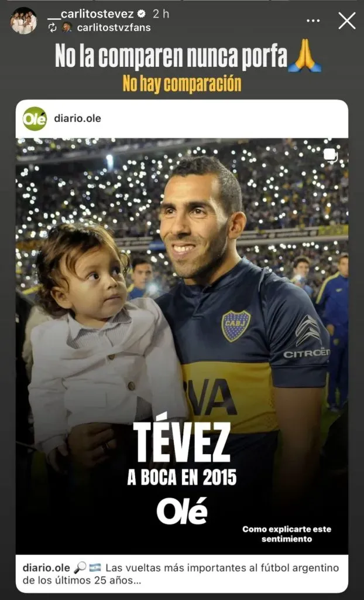Click the verified badge next to username
364x600 pixels.
coord(141,14)
